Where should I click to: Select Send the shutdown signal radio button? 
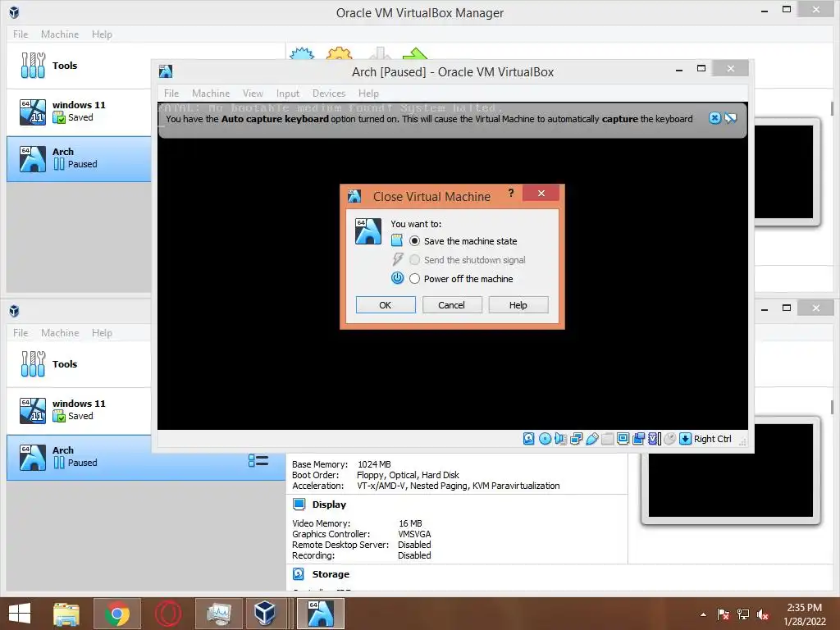(414, 260)
